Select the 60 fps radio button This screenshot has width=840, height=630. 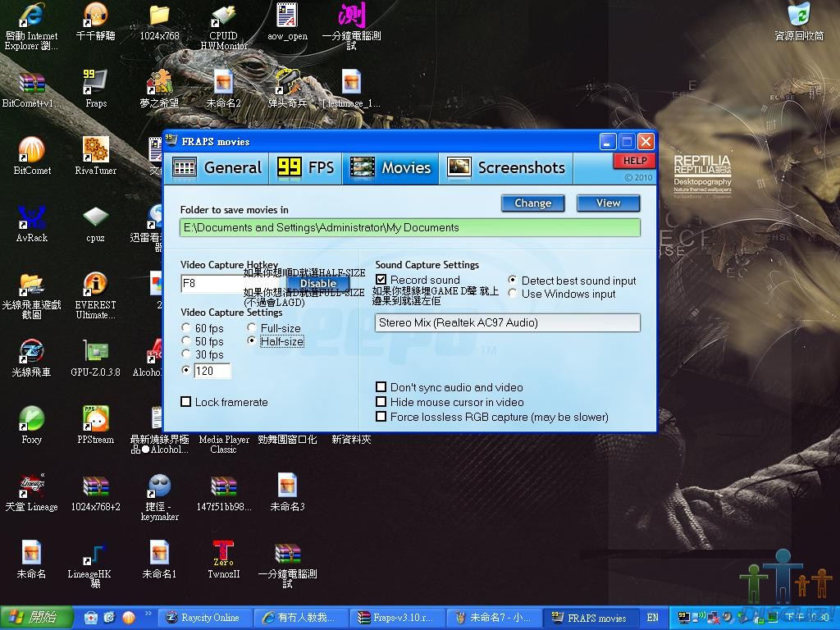[186, 328]
